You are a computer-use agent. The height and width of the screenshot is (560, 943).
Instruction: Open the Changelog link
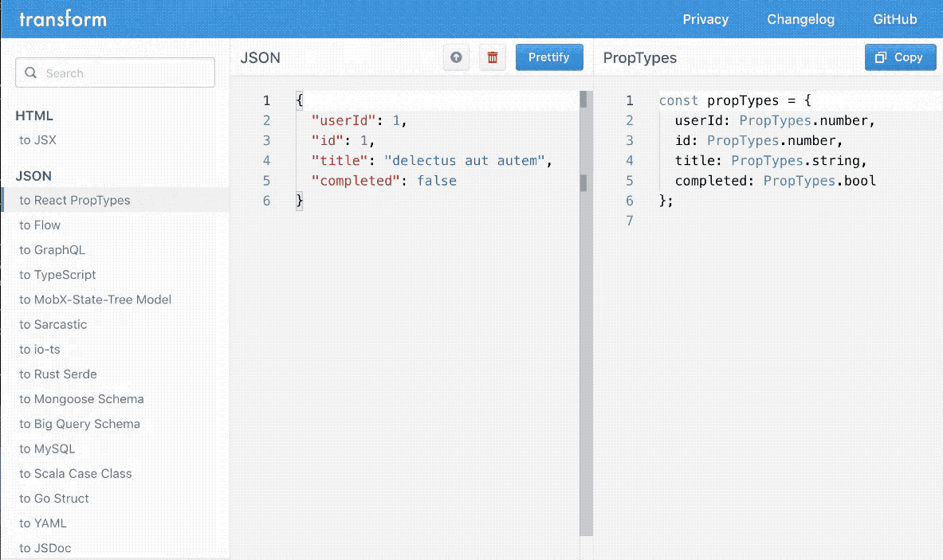click(800, 19)
